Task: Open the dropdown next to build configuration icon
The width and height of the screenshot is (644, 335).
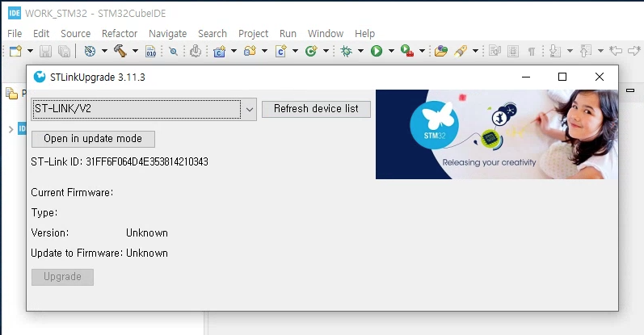Action: [104, 51]
